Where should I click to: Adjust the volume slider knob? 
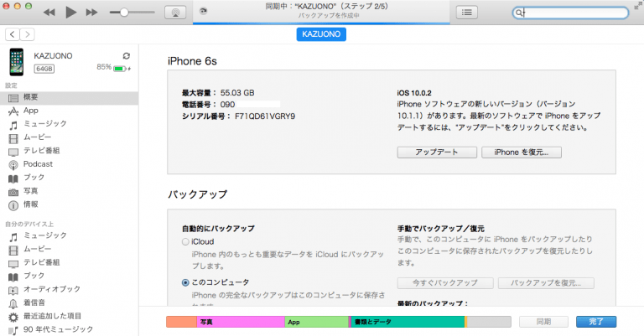[123, 13]
